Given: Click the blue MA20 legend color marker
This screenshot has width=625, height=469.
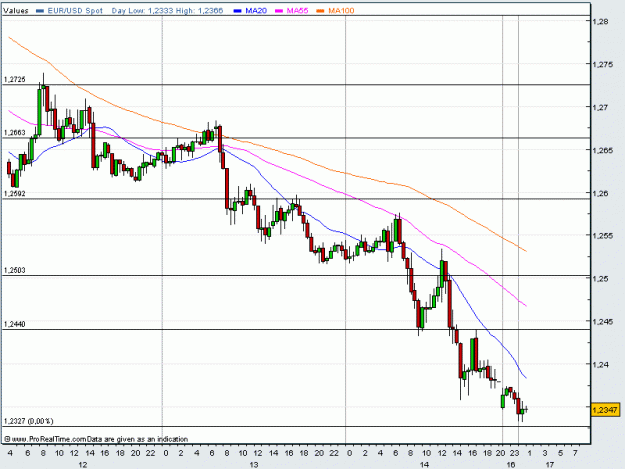Looking at the screenshot, I should 238,11.
